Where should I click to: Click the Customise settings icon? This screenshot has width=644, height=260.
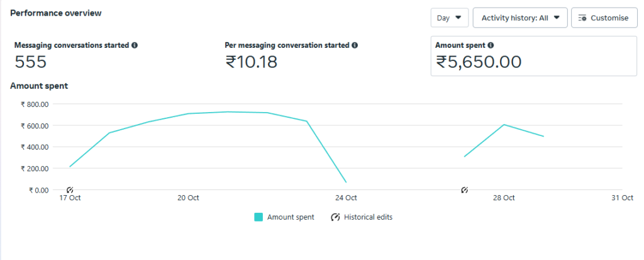582,18
